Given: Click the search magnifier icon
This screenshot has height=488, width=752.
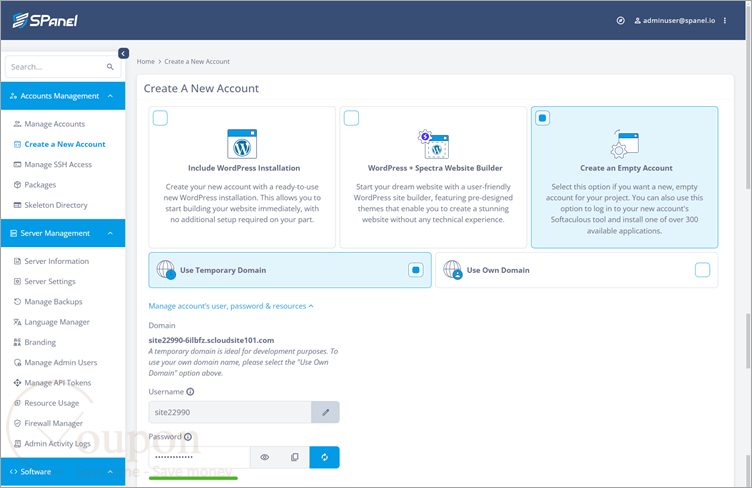Looking at the screenshot, I should 110,67.
